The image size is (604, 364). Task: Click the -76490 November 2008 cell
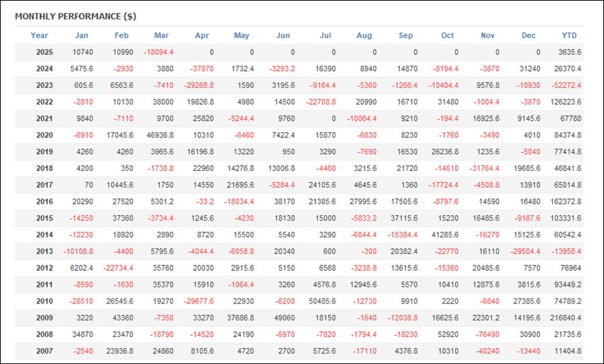[488, 335]
